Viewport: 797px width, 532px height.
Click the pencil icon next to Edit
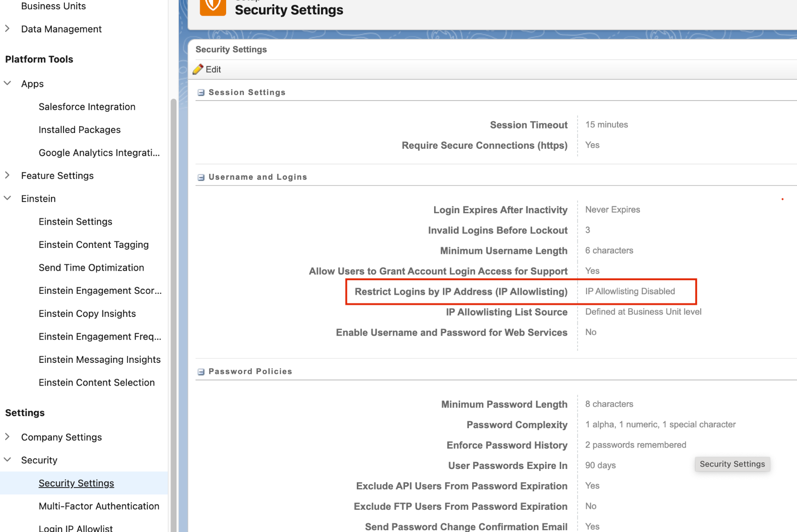[199, 69]
